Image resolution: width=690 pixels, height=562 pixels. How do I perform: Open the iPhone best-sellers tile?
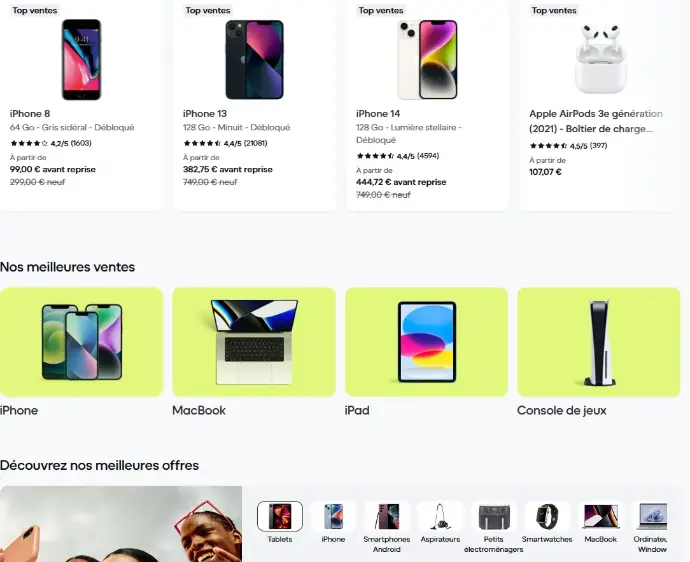pyautogui.click(x=81, y=342)
